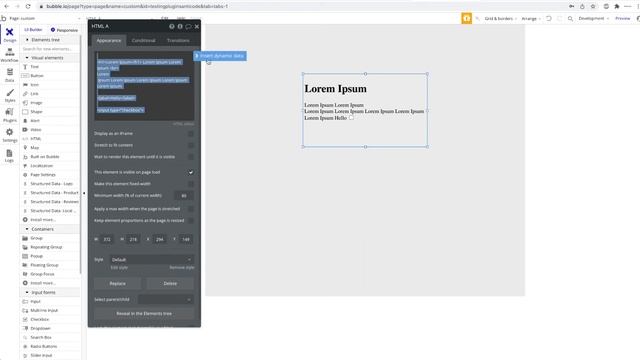This screenshot has width=640, height=360.
Task: Open the Grid & borders dropdown
Action: pos(500,18)
